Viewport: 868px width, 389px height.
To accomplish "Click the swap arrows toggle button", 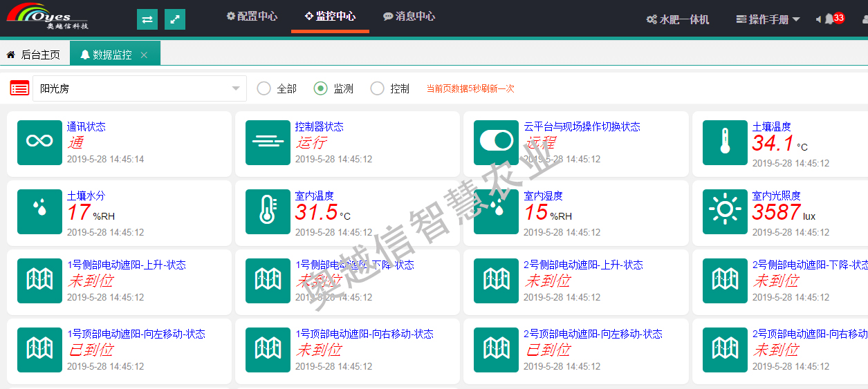I will pyautogui.click(x=147, y=19).
